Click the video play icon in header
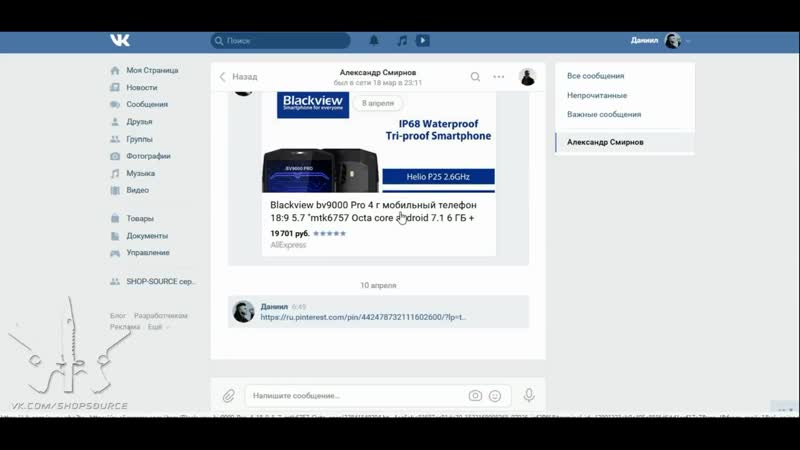The image size is (800, 450). click(x=422, y=40)
